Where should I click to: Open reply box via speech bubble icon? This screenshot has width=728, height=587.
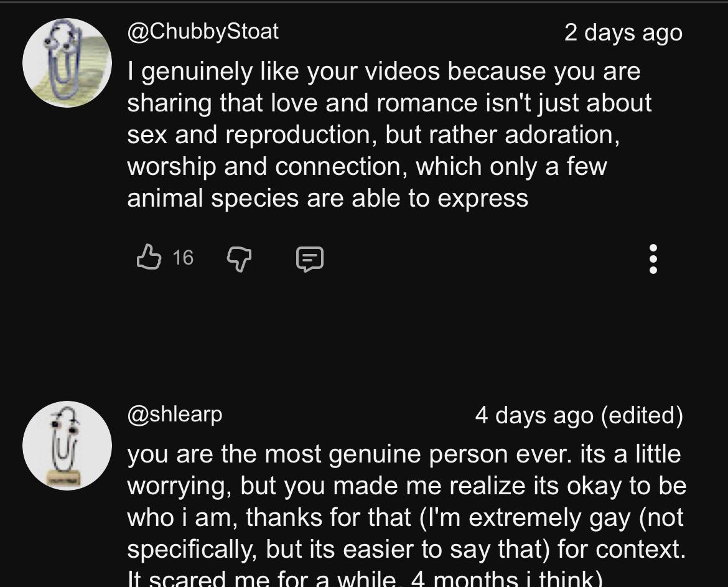(309, 259)
